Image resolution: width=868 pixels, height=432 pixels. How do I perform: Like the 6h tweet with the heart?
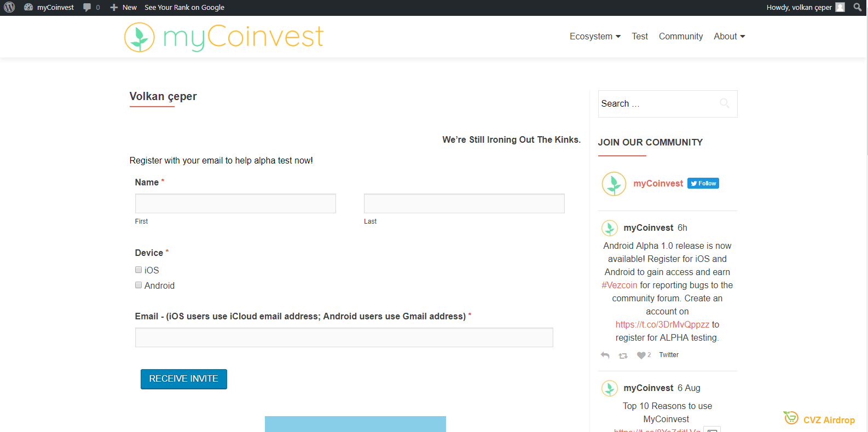tap(641, 355)
